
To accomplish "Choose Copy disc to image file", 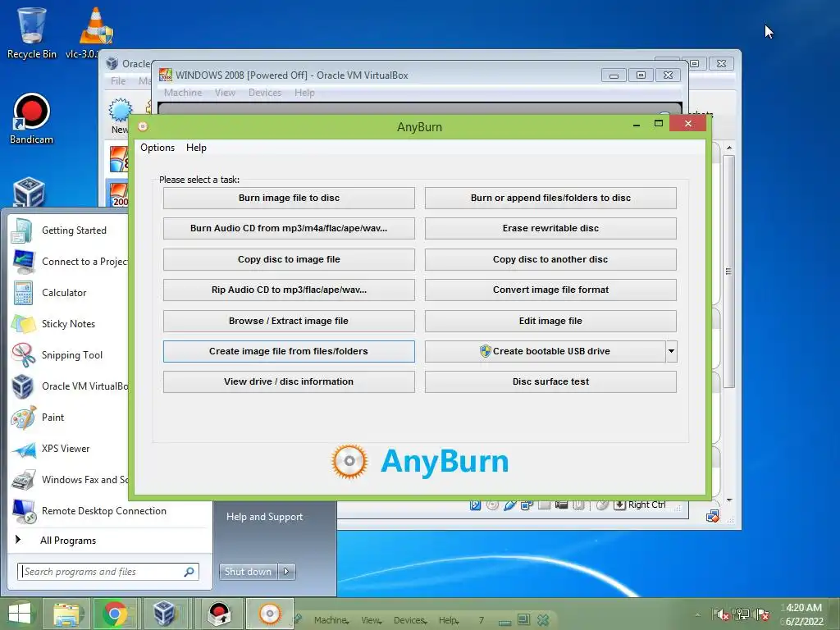I will click(289, 259).
